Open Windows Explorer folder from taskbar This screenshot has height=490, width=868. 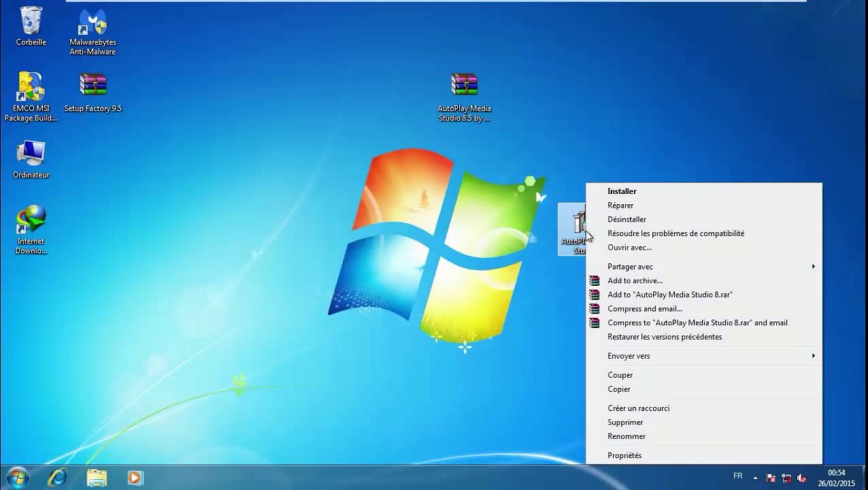point(97,478)
